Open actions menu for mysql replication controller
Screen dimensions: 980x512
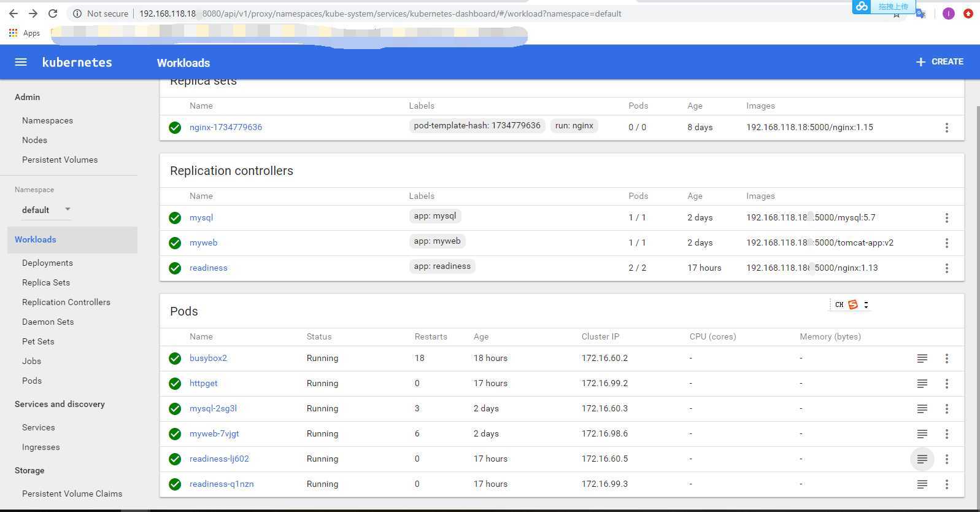(947, 218)
